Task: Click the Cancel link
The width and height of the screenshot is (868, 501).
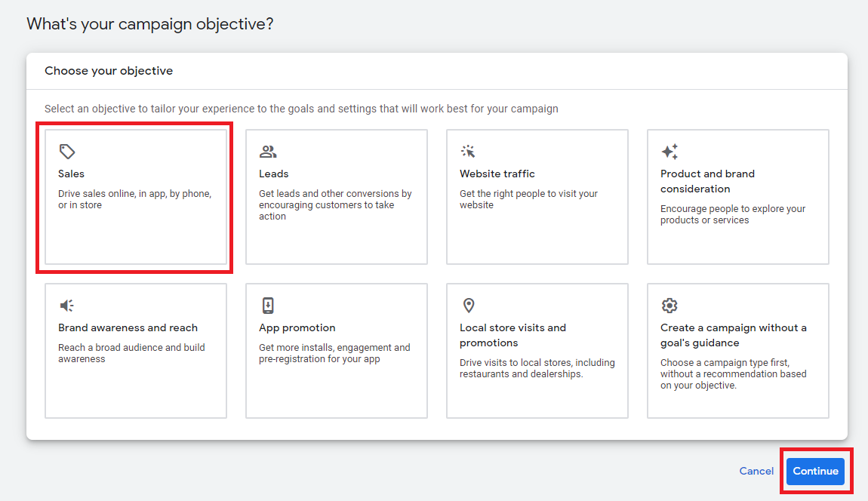Action: pos(756,471)
